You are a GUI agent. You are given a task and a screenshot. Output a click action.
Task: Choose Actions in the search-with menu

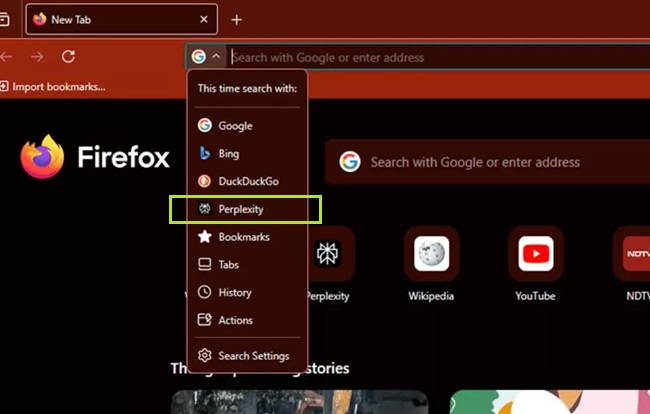point(247,320)
